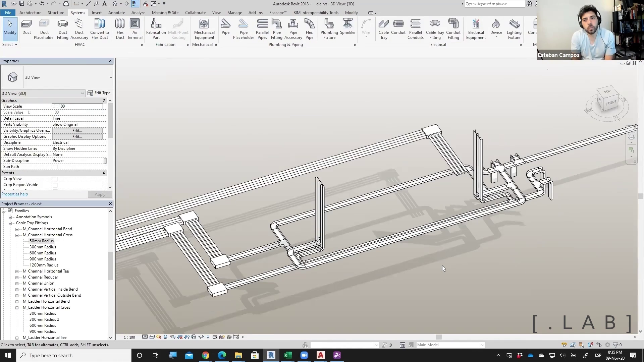This screenshot has width=644, height=362.
Task: Open the Collaborate ribbon tab
Action: (x=195, y=13)
